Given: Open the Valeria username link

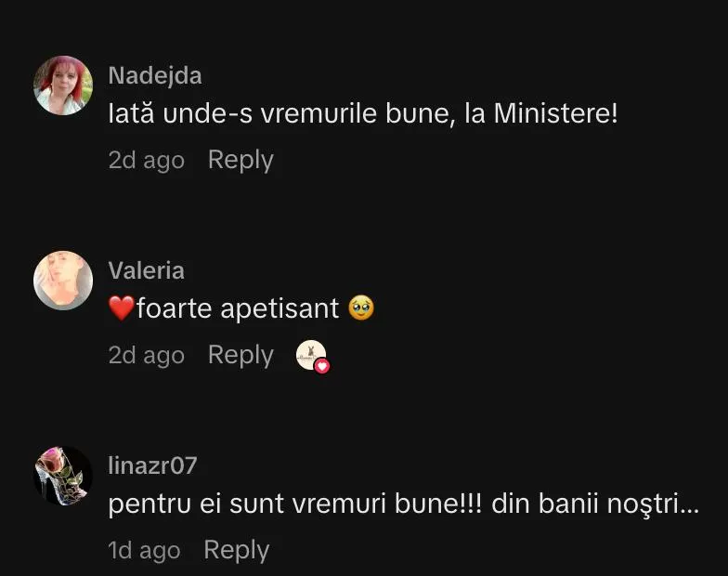Looking at the screenshot, I should [x=147, y=270].
